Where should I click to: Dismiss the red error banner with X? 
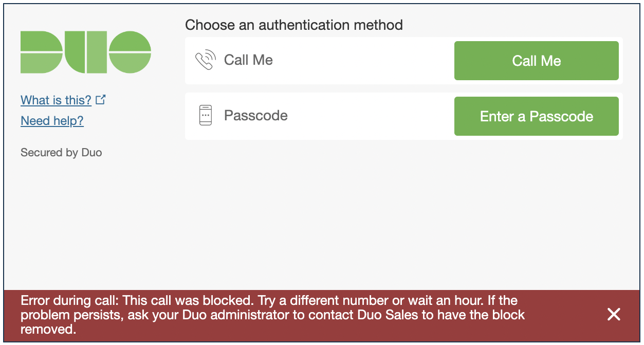614,315
